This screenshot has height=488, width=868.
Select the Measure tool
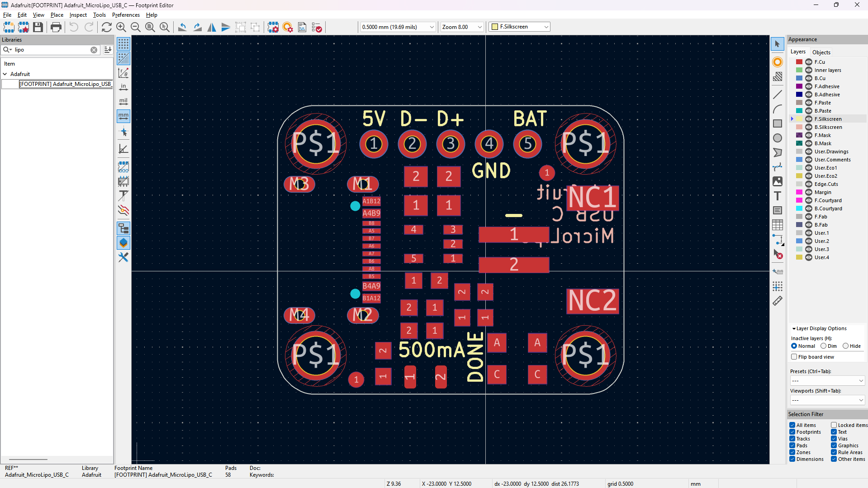(x=778, y=301)
